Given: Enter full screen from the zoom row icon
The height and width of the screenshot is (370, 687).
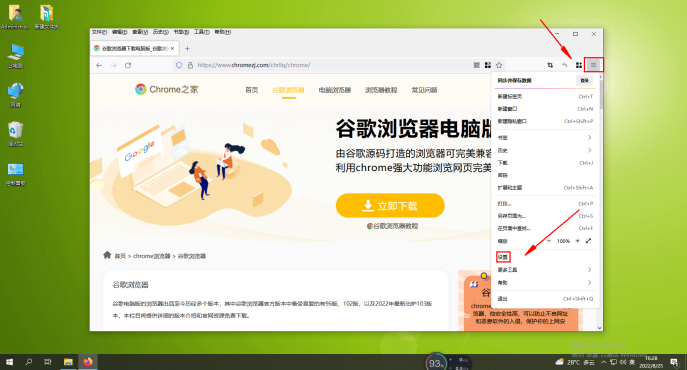Looking at the screenshot, I should (588, 241).
